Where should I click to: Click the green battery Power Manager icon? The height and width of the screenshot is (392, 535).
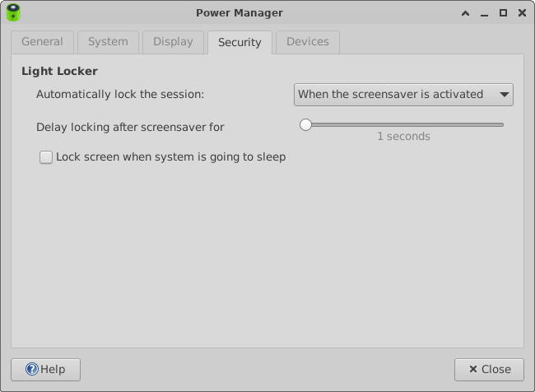point(13,12)
